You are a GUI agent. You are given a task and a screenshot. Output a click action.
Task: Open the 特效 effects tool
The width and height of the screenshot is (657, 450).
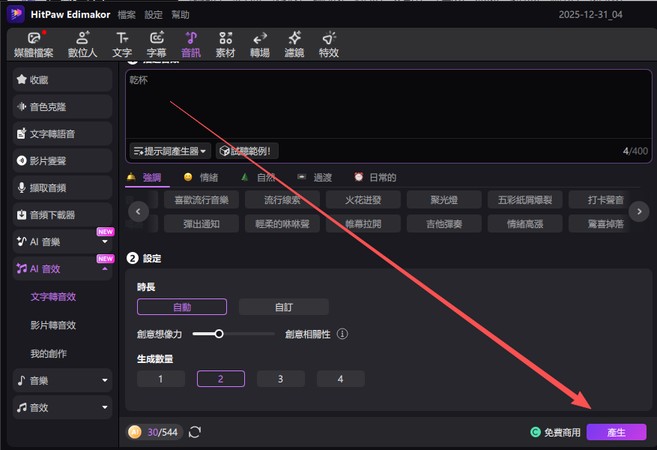pos(328,44)
